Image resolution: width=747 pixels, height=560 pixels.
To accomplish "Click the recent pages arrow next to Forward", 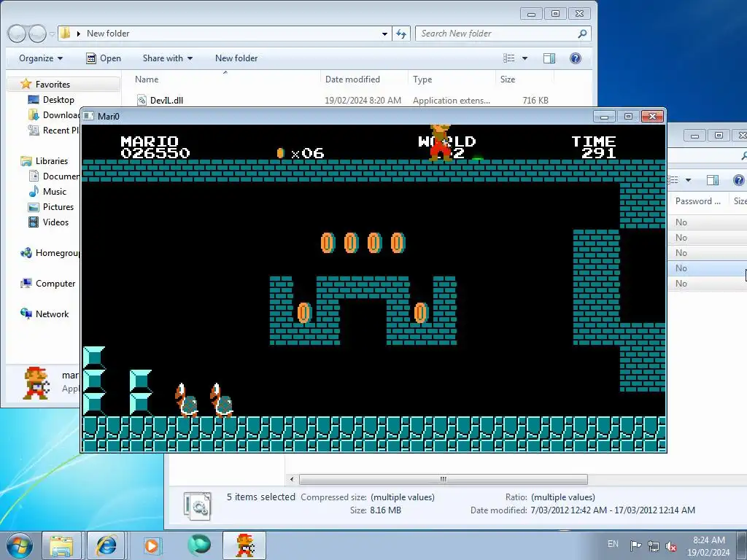I will click(52, 34).
